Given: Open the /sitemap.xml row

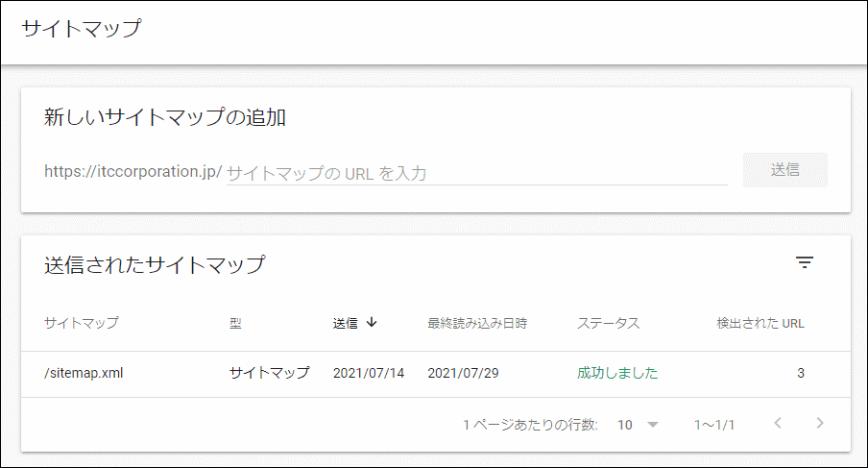Looking at the screenshot, I should tap(436, 374).
